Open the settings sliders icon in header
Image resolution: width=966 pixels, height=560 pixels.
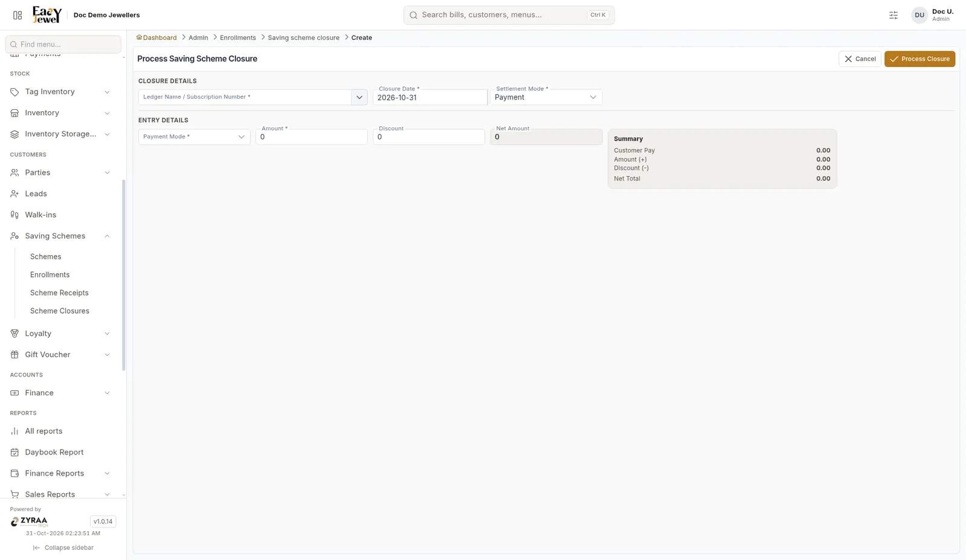(x=894, y=15)
